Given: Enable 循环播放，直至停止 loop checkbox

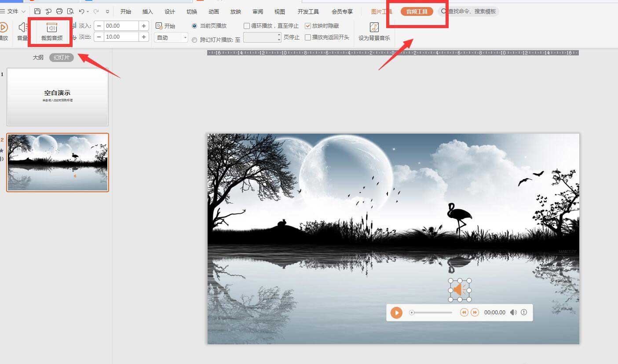Looking at the screenshot, I should pos(247,25).
